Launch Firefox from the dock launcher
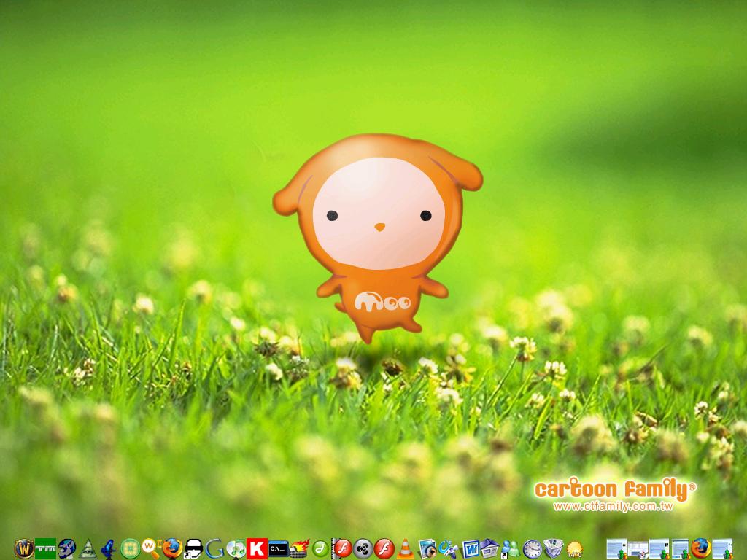The height and width of the screenshot is (560, 747). pos(172,548)
